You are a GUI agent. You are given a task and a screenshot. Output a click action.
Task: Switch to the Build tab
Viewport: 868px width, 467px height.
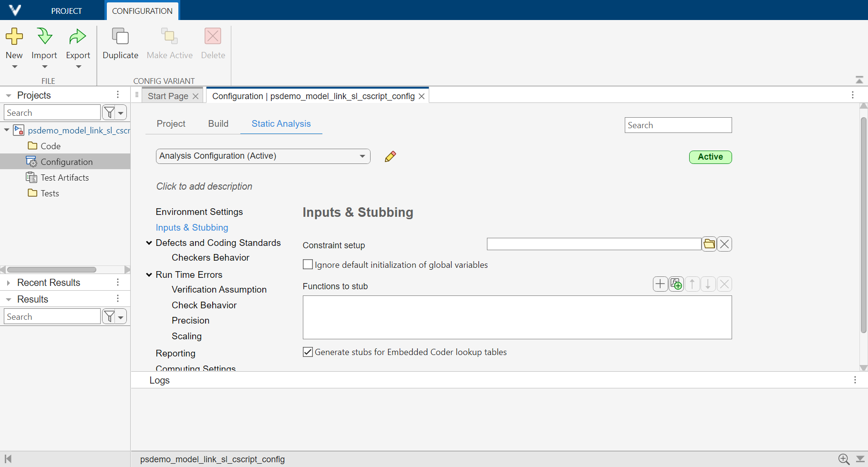[218, 123]
